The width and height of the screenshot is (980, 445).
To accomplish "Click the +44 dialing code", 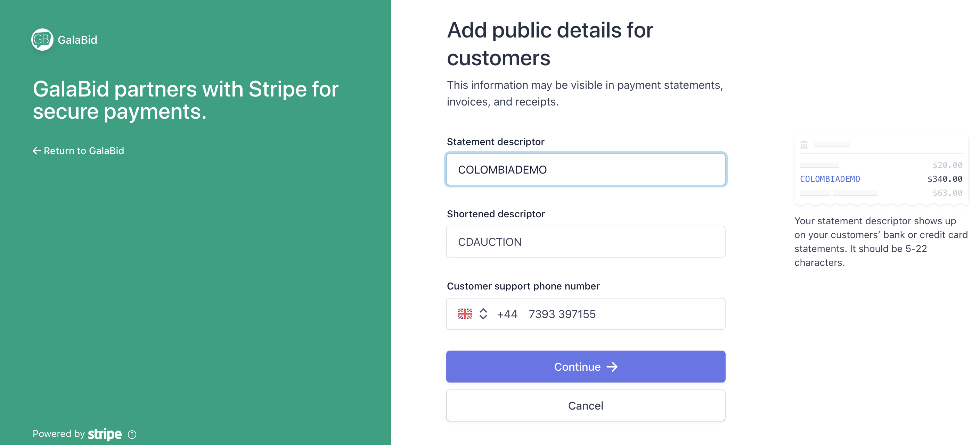I will pyautogui.click(x=507, y=314).
